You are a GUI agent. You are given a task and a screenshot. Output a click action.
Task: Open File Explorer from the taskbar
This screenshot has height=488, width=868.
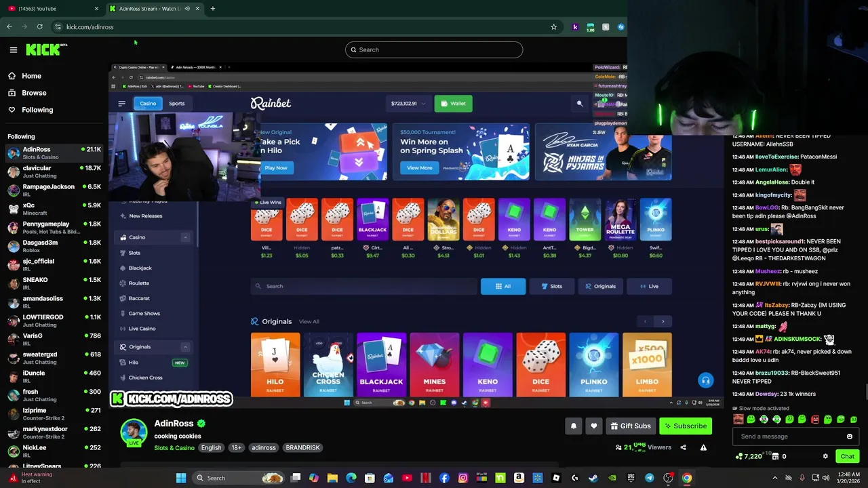[x=332, y=478]
